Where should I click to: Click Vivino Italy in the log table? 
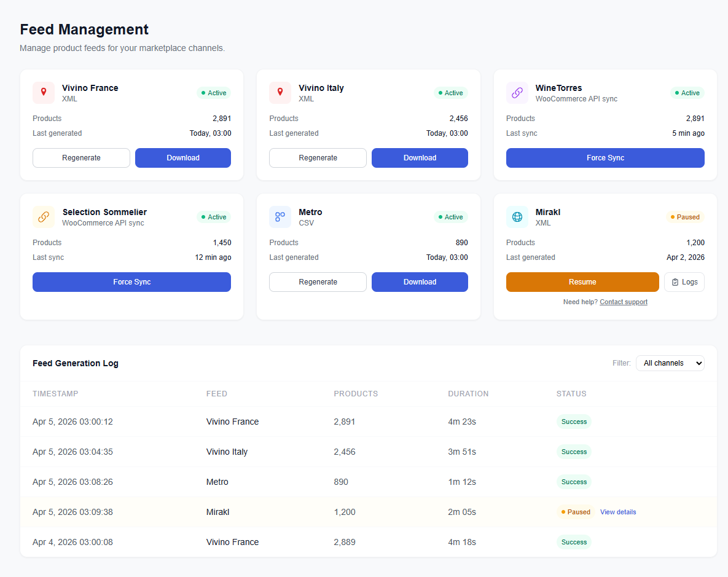[x=227, y=452]
